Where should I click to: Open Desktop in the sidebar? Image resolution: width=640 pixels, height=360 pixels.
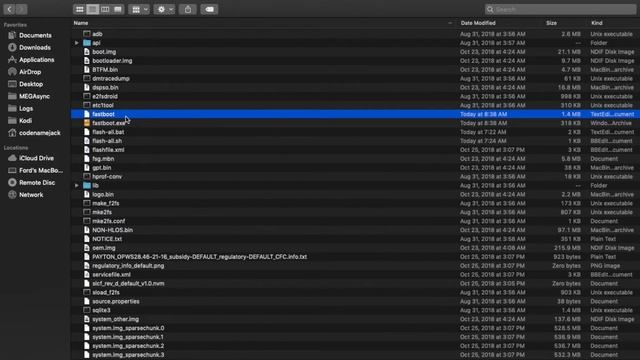pos(25,84)
